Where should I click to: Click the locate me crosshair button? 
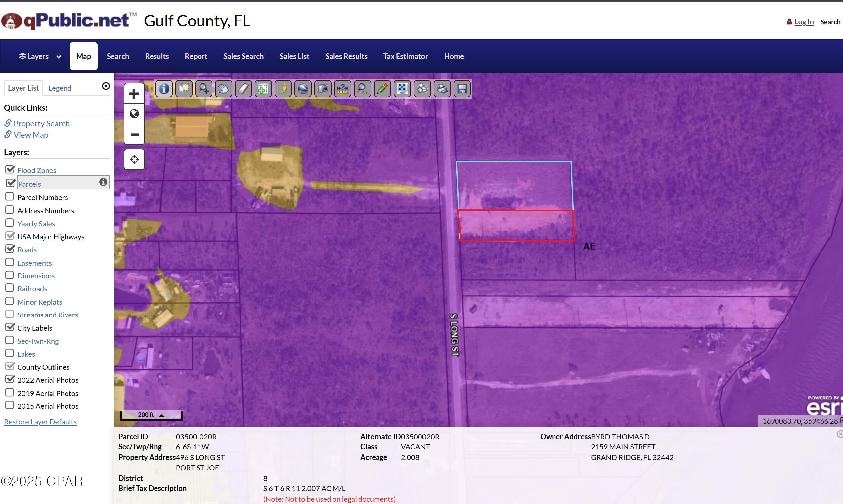pyautogui.click(x=134, y=159)
